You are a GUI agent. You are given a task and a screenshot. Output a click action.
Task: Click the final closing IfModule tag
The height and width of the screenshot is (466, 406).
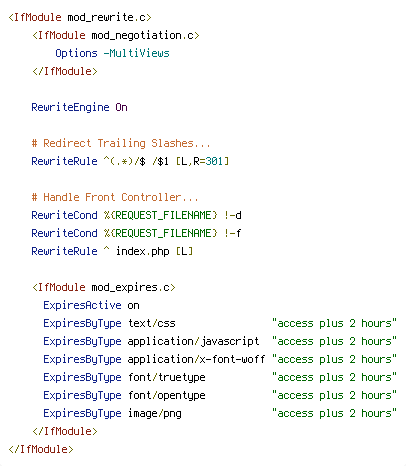(41, 449)
